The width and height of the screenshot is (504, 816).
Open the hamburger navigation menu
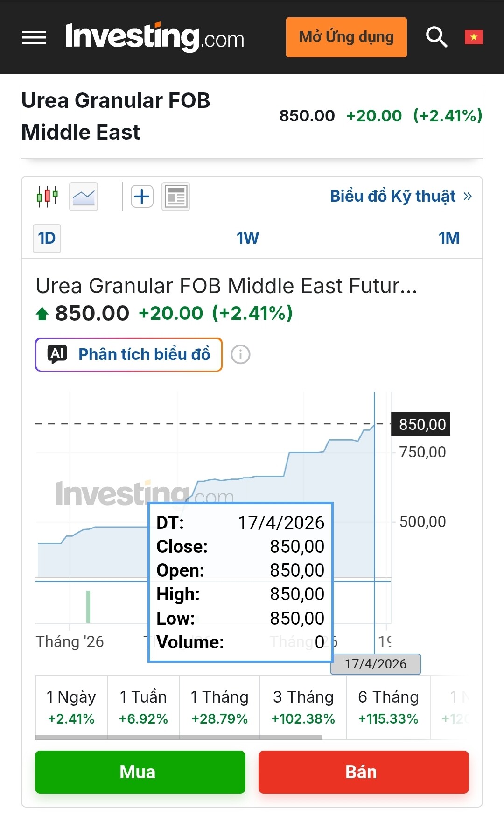[34, 37]
